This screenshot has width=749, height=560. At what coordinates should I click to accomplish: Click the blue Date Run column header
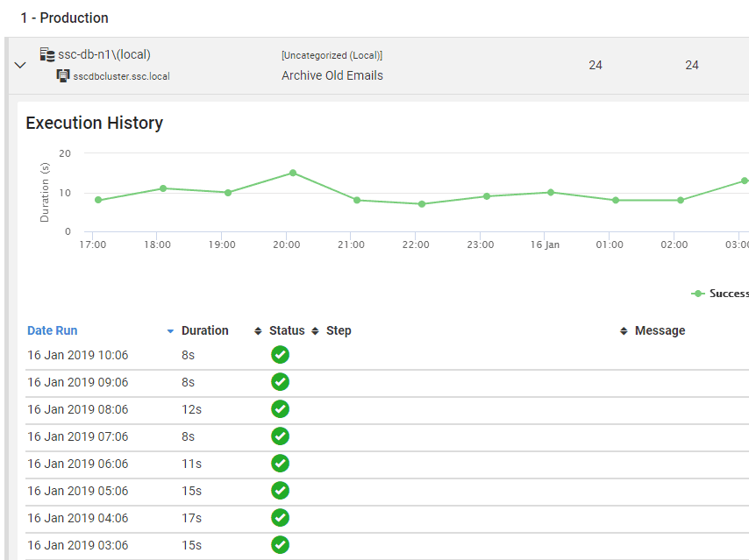[54, 330]
